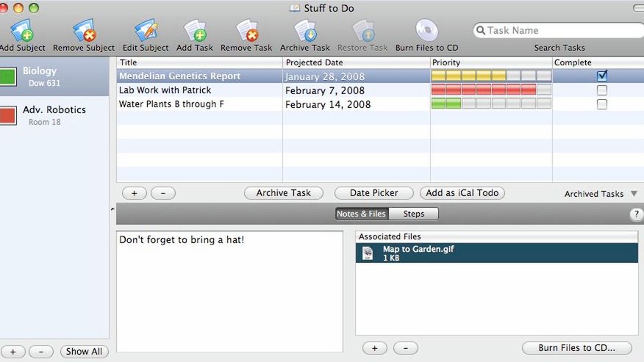Open the search field magnifier dropdown
The height and width of the screenshot is (362, 644).
click(x=481, y=31)
